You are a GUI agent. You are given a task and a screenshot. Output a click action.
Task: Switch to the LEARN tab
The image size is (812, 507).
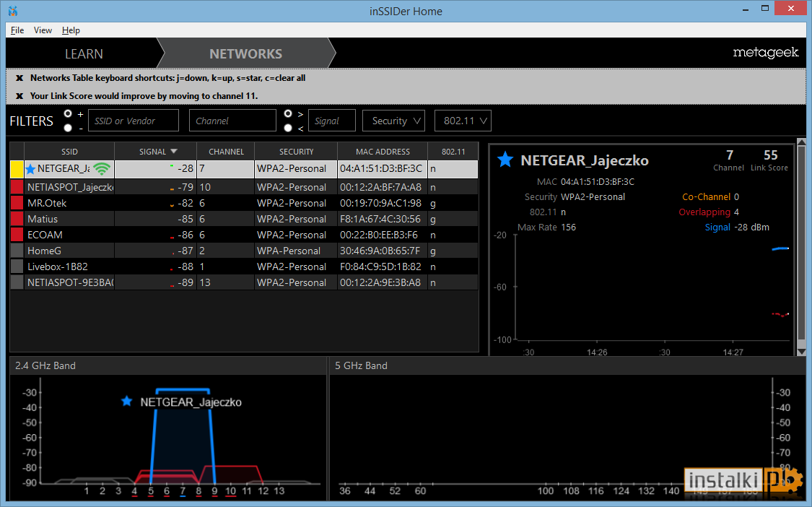(x=83, y=53)
